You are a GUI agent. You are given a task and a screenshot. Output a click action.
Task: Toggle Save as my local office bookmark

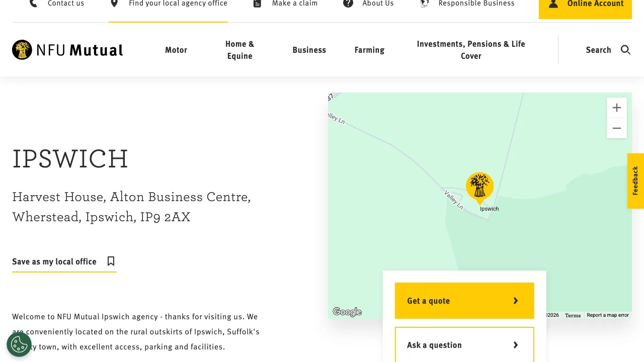(x=111, y=261)
